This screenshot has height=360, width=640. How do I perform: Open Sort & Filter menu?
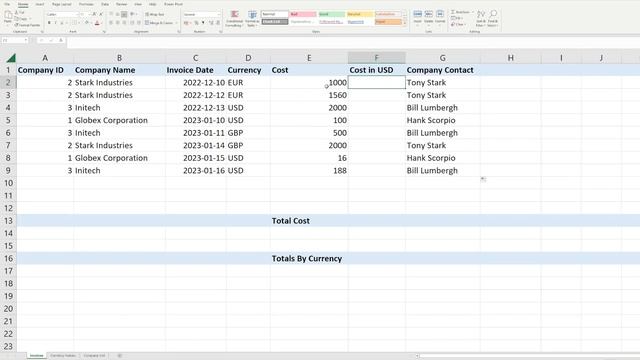point(481,19)
